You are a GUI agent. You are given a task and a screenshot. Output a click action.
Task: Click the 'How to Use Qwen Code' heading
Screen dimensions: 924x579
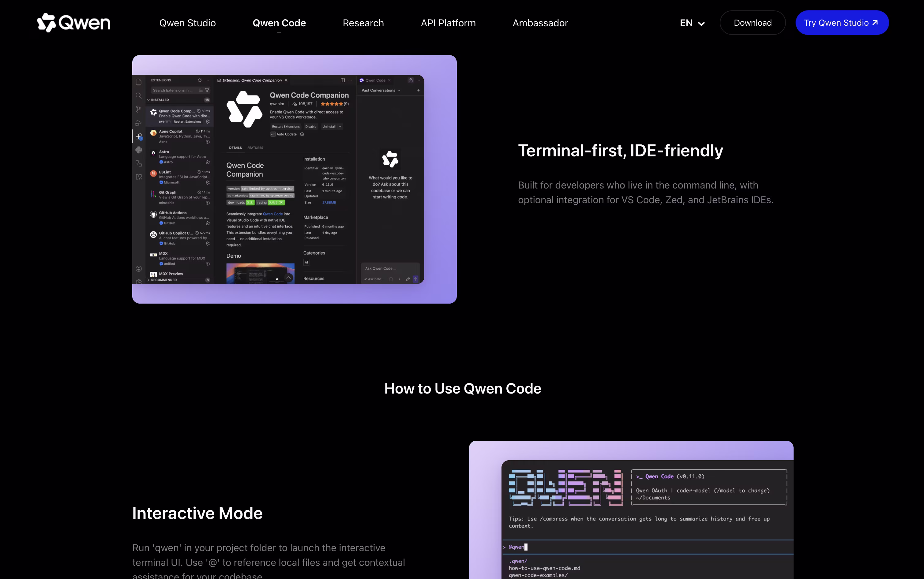462,389
